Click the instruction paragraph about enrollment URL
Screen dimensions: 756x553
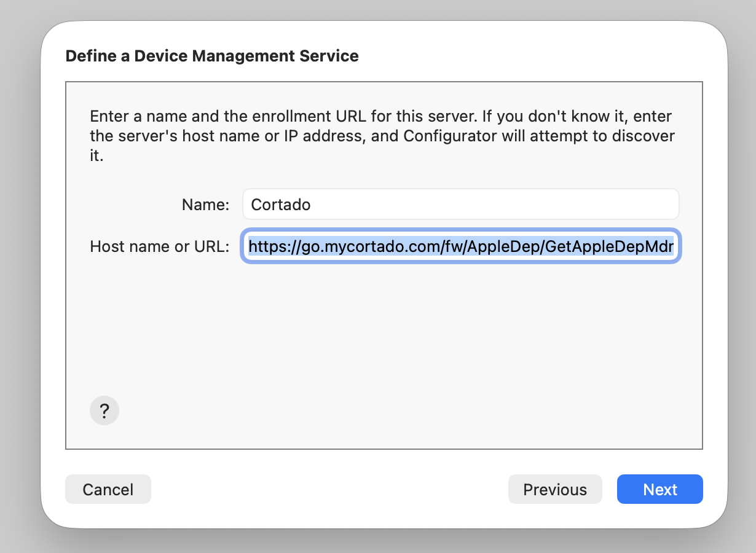click(x=381, y=135)
